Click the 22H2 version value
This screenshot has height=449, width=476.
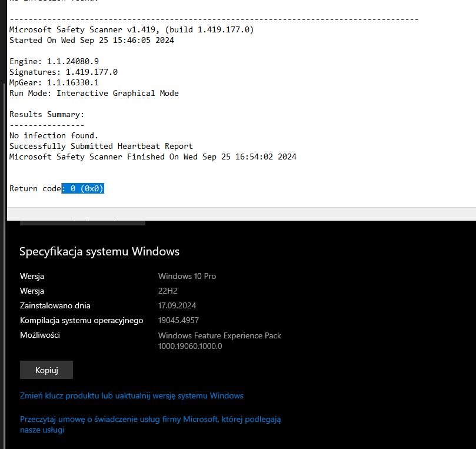pyautogui.click(x=168, y=291)
